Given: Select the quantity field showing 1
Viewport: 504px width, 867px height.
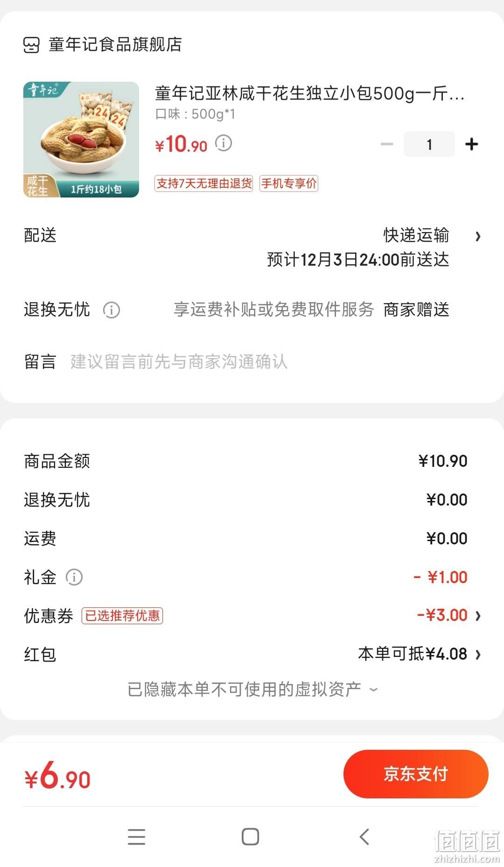Looking at the screenshot, I should click(x=429, y=144).
